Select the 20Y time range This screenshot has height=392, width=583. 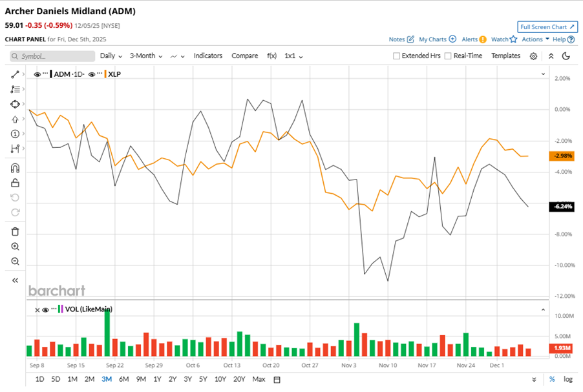(x=239, y=379)
